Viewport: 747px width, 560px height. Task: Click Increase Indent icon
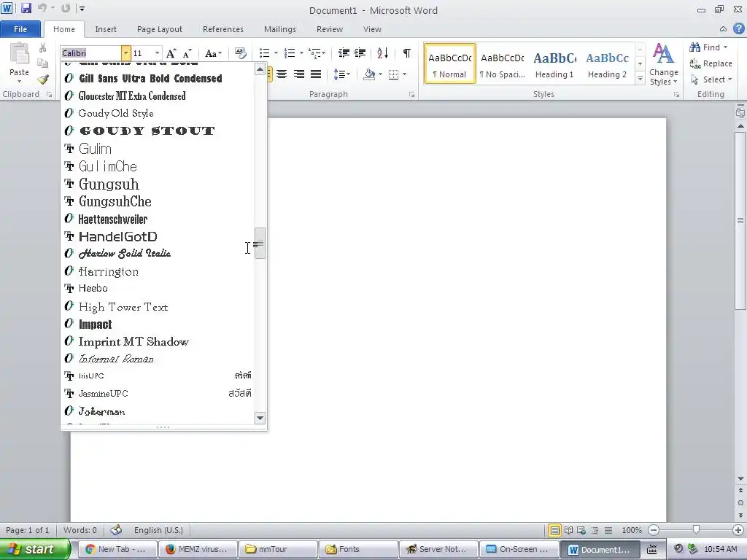(360, 52)
